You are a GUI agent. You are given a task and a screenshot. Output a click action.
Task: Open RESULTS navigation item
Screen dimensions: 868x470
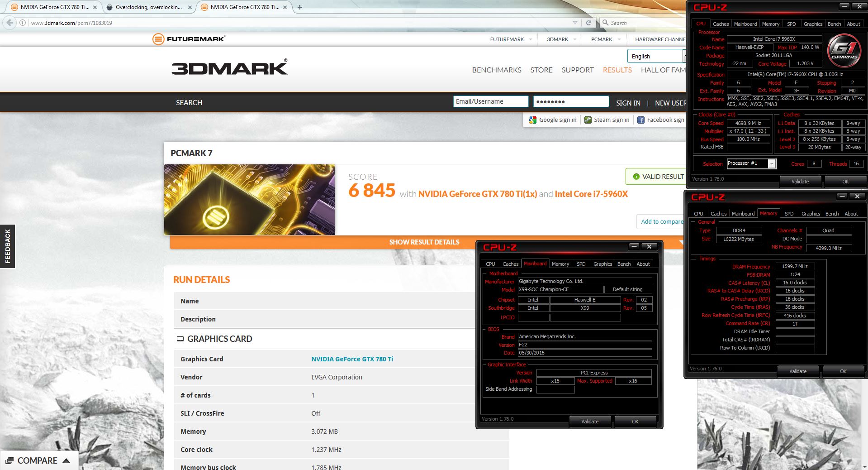pos(617,70)
